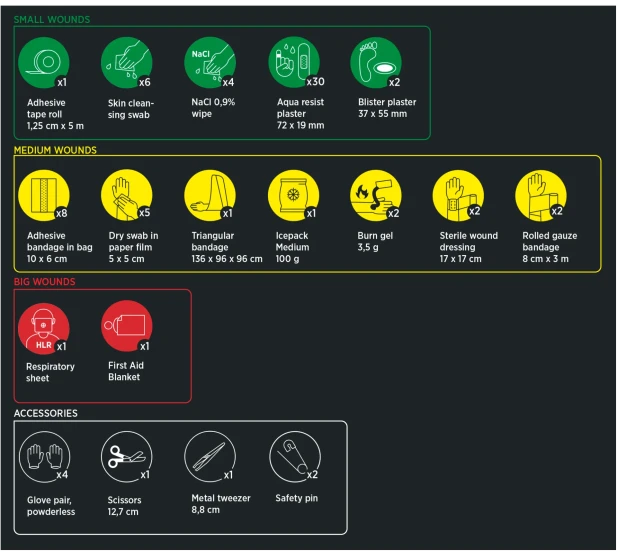This screenshot has width=617, height=557.
Task: Click the Sterile wound dressing icon
Action: [458, 195]
